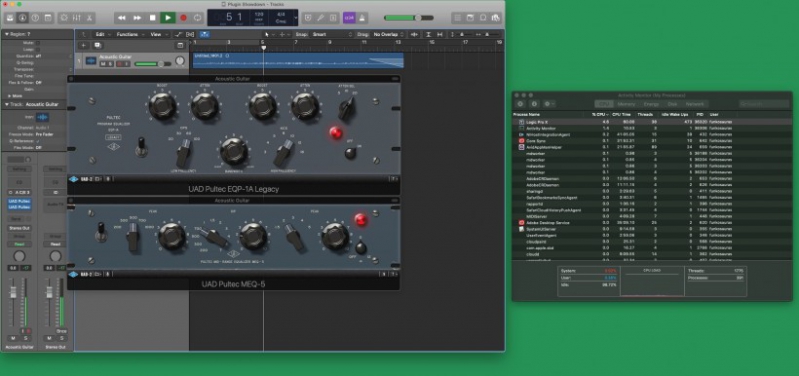Switch to the Memory tab in Activity Monitor
Viewport: 799px width, 376px height.
[x=626, y=104]
